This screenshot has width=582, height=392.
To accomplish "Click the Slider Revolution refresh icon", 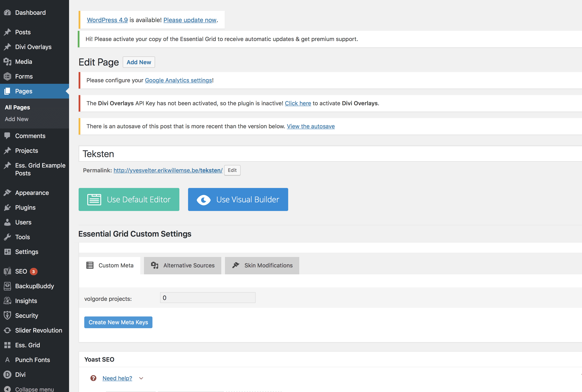I will point(8,330).
